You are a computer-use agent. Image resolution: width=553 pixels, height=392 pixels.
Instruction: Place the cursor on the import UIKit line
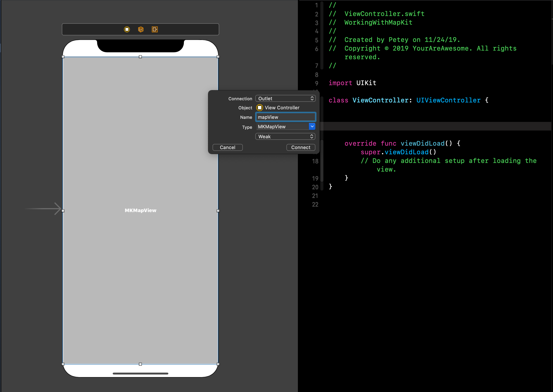[352, 83]
